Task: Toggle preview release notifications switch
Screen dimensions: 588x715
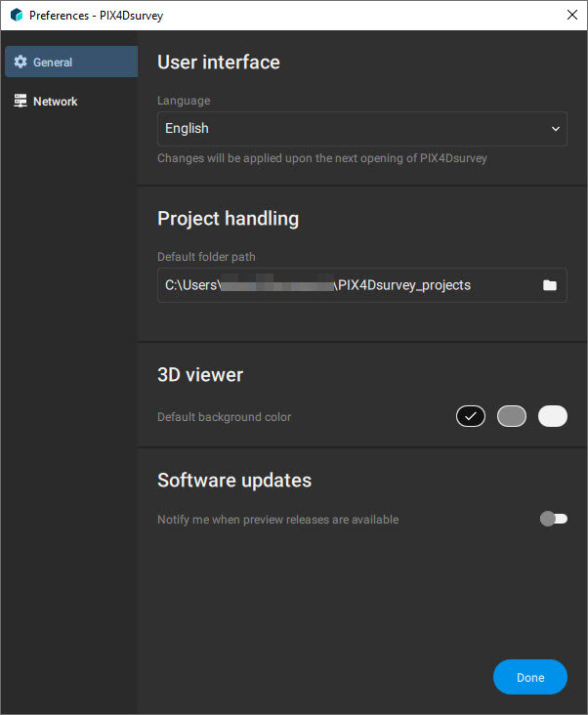Action: click(554, 519)
